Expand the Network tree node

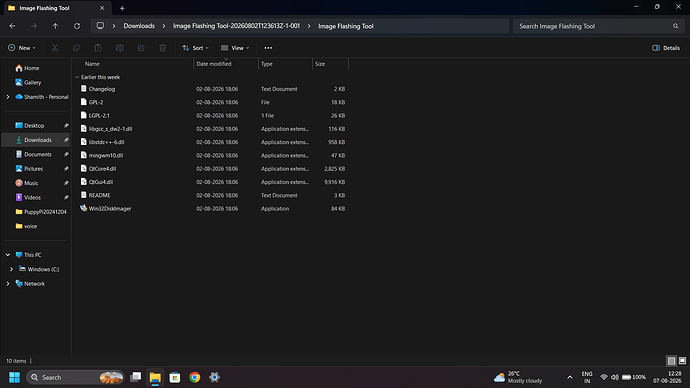pyautogui.click(x=8, y=284)
